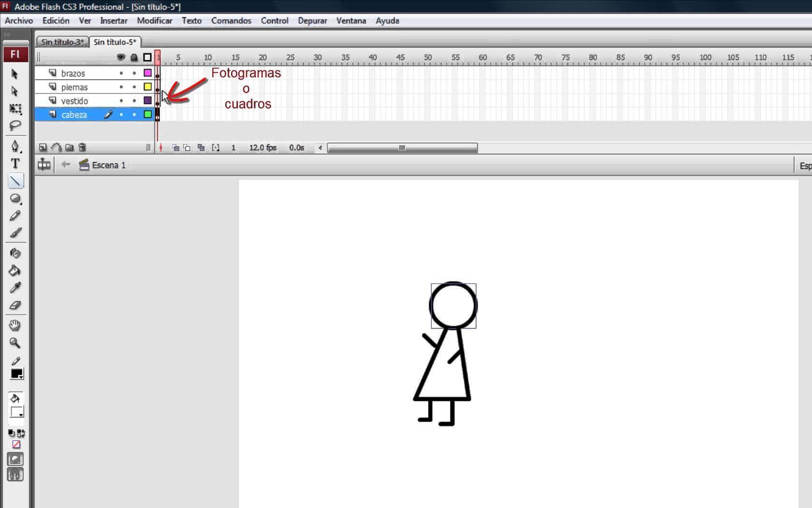The height and width of the screenshot is (508, 812).
Task: Select the Pen tool
Action: click(15, 146)
